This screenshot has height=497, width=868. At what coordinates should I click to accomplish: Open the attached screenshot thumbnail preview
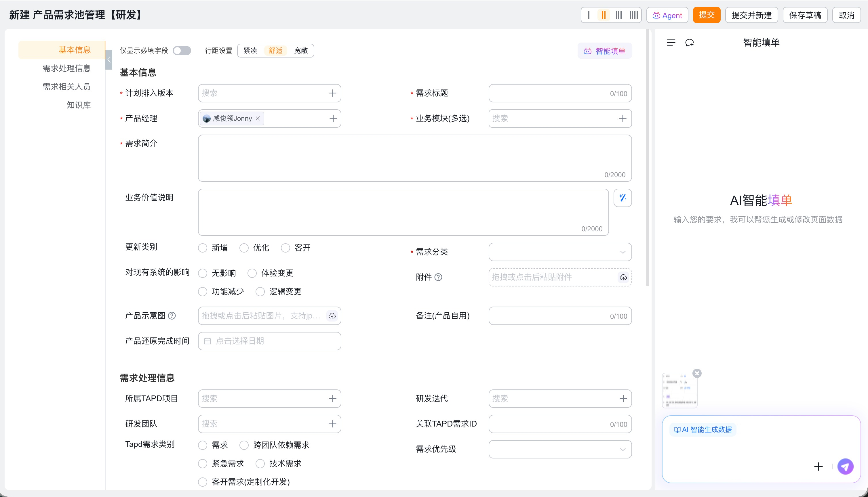679,391
